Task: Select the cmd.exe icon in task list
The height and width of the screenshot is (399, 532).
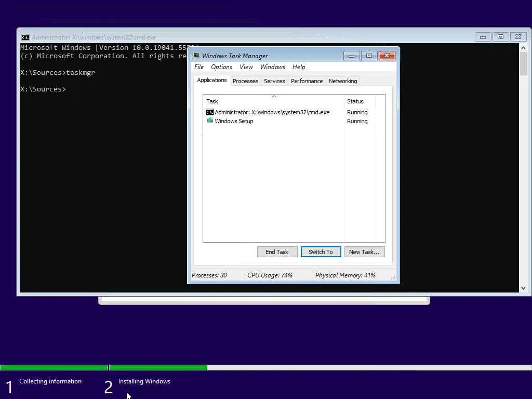Action: pos(210,112)
